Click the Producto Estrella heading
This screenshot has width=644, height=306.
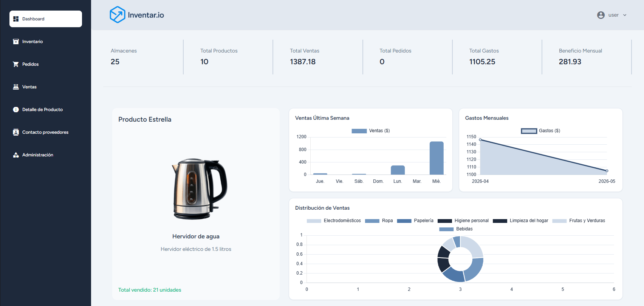coord(145,119)
